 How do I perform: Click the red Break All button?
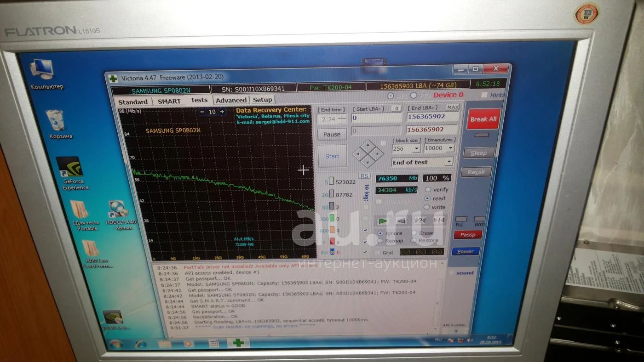[x=483, y=119]
